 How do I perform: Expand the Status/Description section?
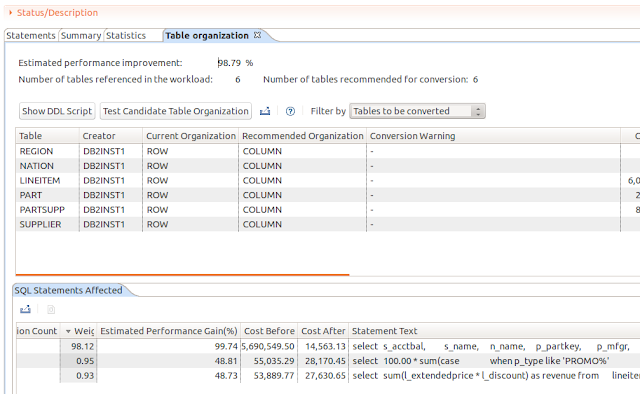click(x=11, y=13)
